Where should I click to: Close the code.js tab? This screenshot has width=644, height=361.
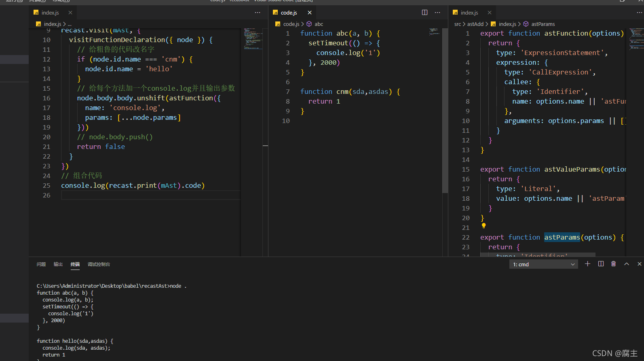coord(310,13)
